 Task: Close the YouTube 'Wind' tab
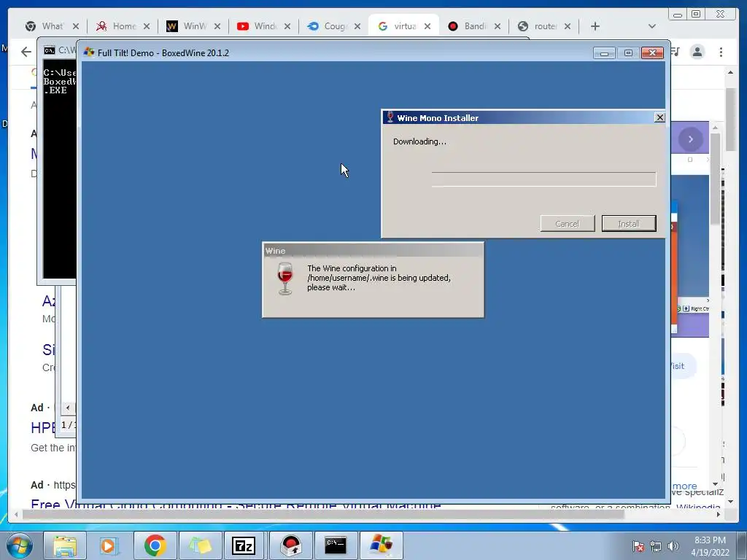coord(287,26)
